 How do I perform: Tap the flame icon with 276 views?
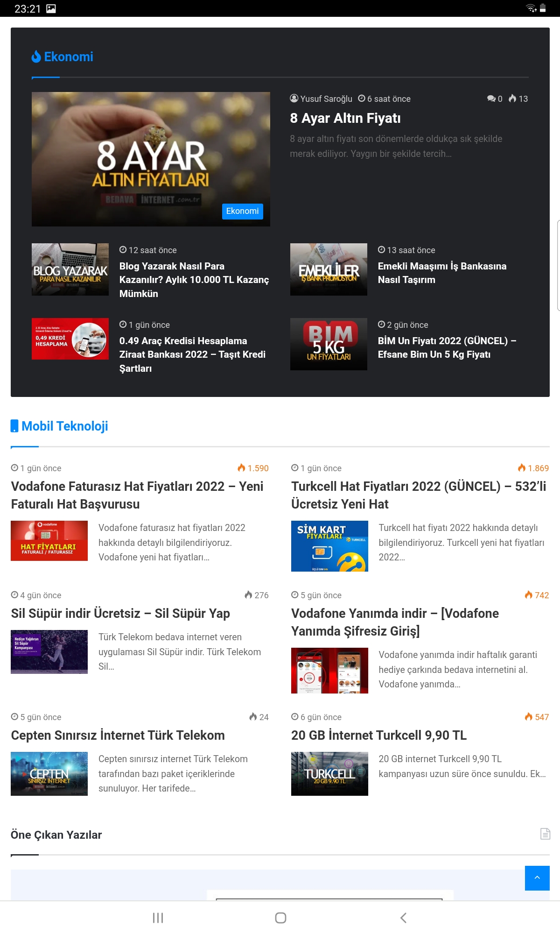point(248,594)
